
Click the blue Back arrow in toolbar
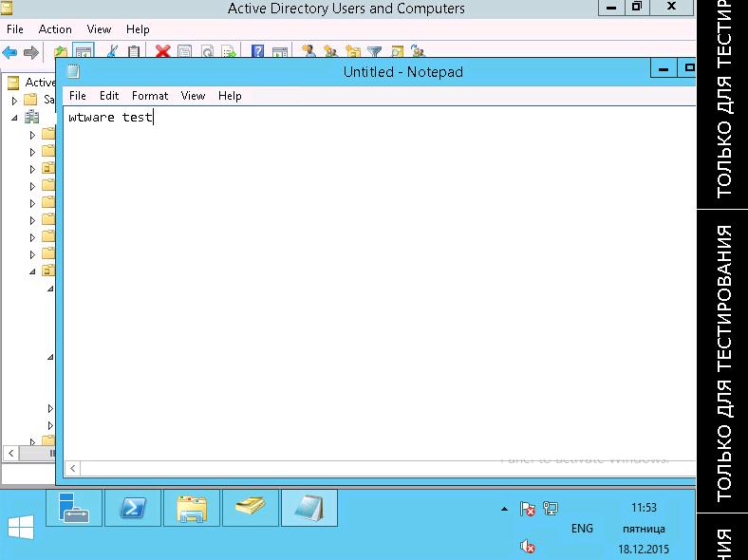10,52
